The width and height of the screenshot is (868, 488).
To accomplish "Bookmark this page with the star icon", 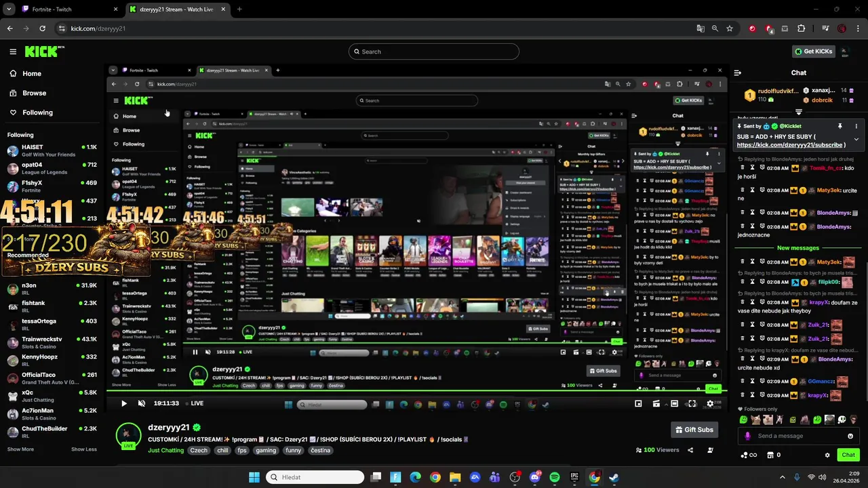I will 730,28.
